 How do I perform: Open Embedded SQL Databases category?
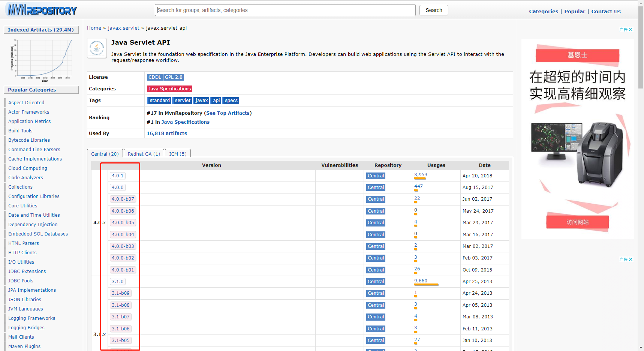coord(38,234)
